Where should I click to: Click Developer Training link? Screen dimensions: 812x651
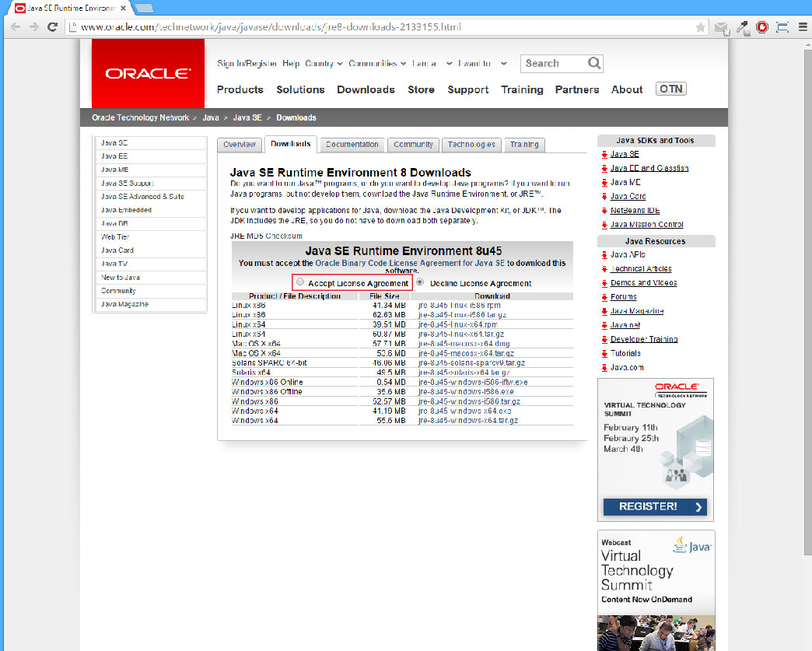[644, 340]
